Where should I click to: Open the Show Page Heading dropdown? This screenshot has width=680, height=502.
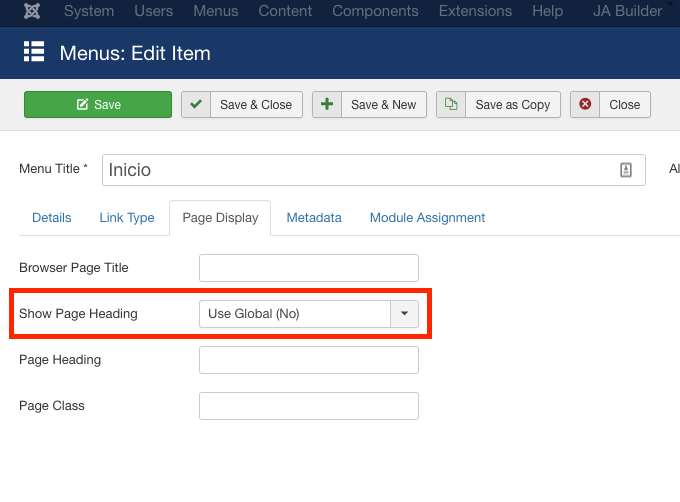coord(294,314)
